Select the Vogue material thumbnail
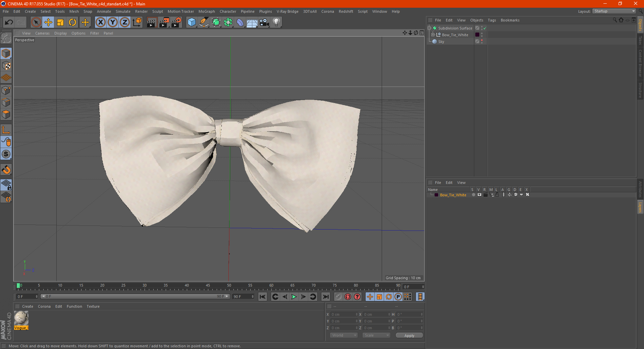644x349 pixels. 21,318
